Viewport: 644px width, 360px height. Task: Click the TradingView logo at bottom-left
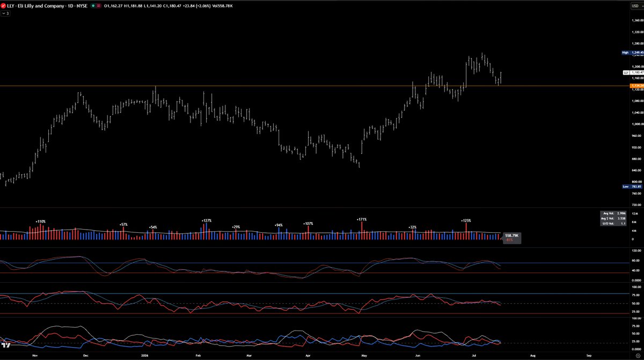(x=6, y=344)
